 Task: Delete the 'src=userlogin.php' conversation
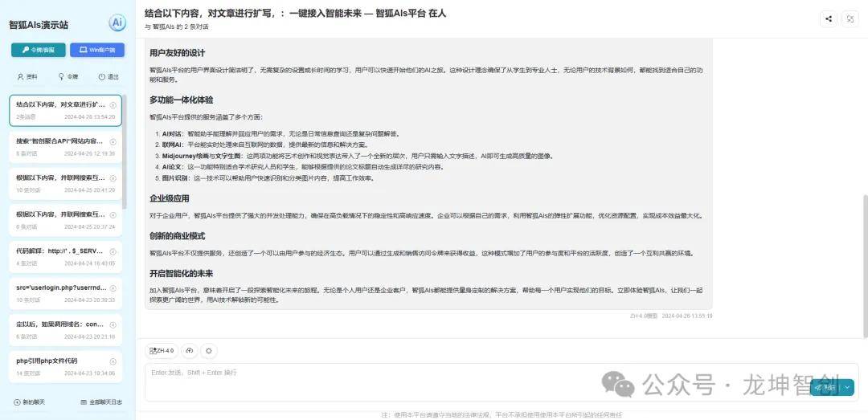(113, 287)
